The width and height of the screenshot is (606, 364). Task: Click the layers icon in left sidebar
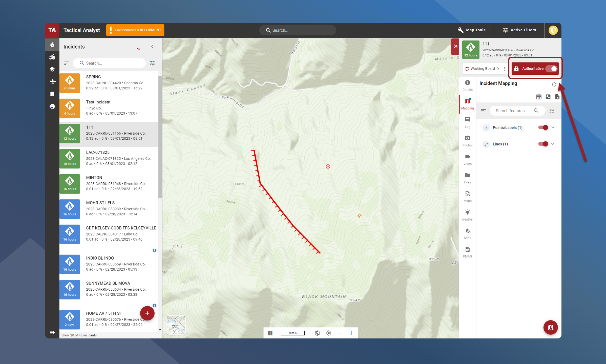(x=52, y=69)
